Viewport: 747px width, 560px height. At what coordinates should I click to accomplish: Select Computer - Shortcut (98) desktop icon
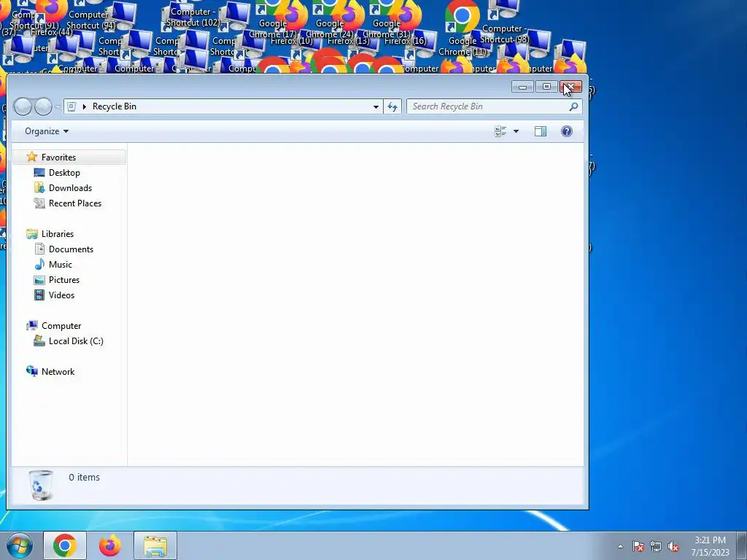tap(504, 23)
